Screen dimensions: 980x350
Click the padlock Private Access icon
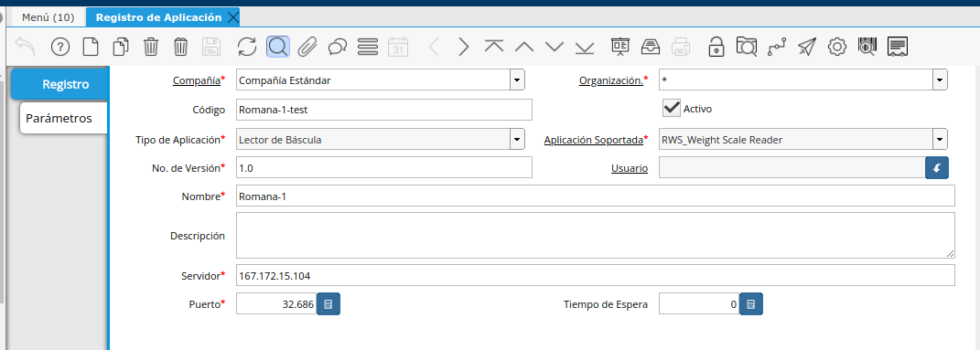716,47
